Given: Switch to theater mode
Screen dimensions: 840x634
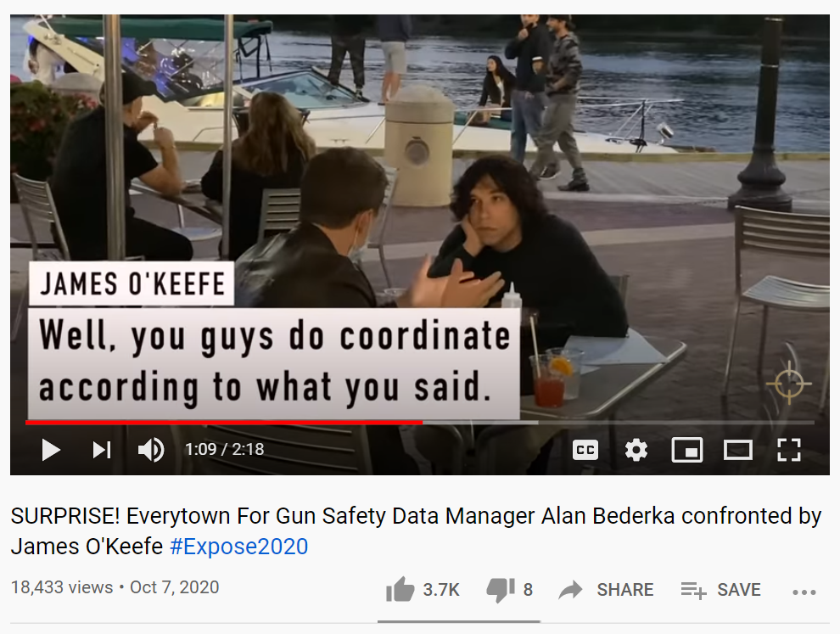Looking at the screenshot, I should click(737, 450).
